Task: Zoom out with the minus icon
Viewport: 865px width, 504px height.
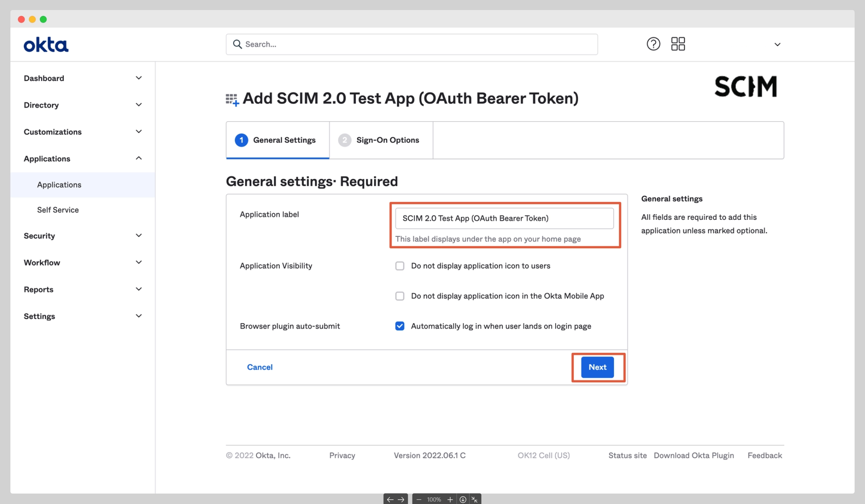Action: point(419,499)
